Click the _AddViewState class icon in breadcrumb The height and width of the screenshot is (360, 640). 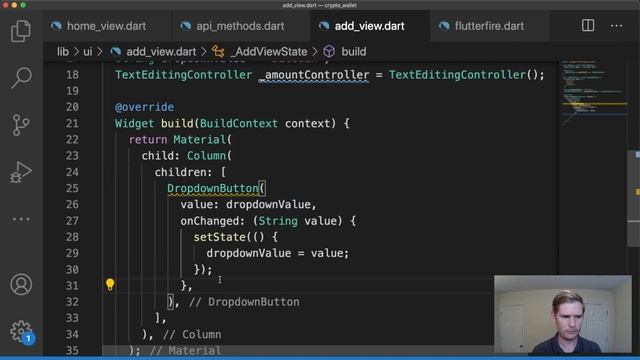pos(218,51)
